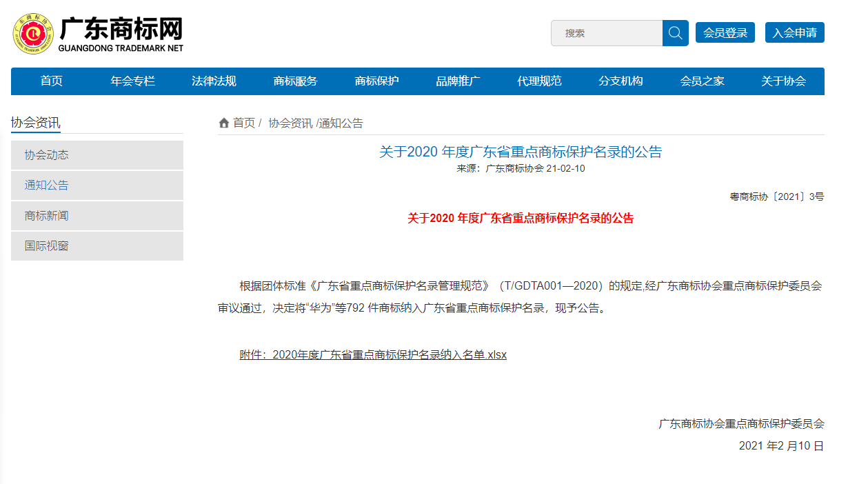Select 商标服务 from the navigation bar
The width and height of the screenshot is (868, 484).
click(x=296, y=81)
